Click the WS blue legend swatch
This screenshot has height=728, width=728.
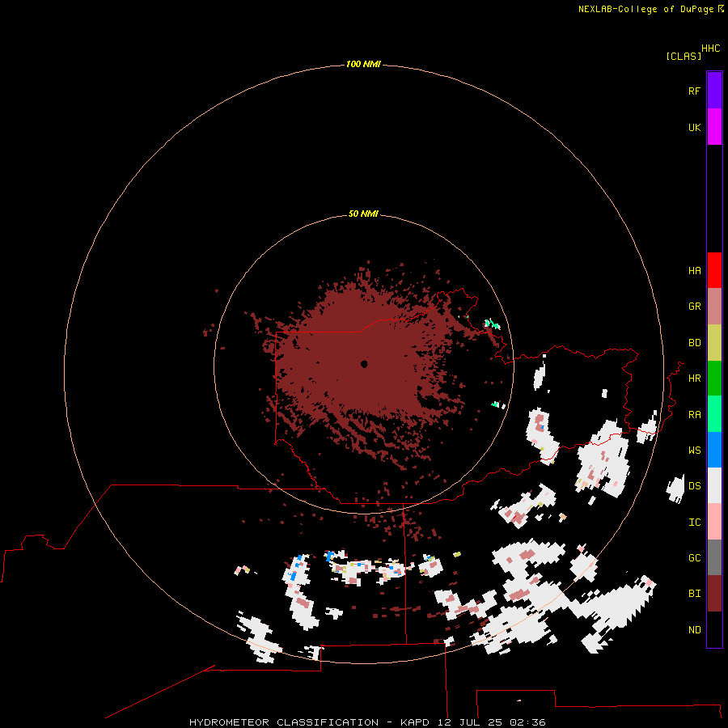pyautogui.click(x=714, y=450)
